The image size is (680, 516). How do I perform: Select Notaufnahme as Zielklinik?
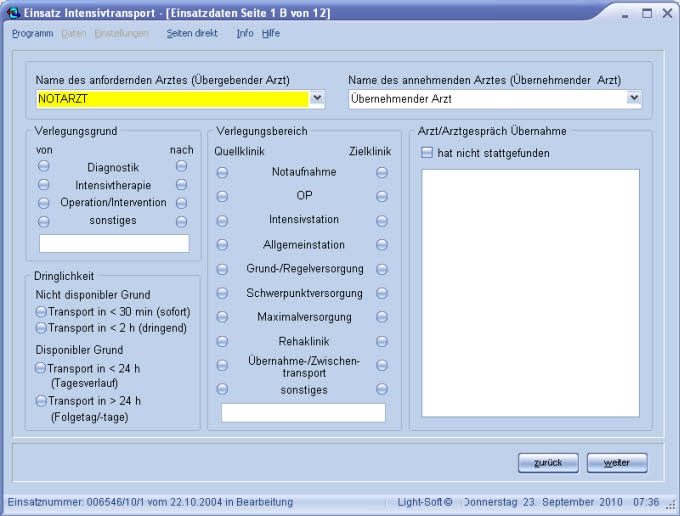[382, 173]
